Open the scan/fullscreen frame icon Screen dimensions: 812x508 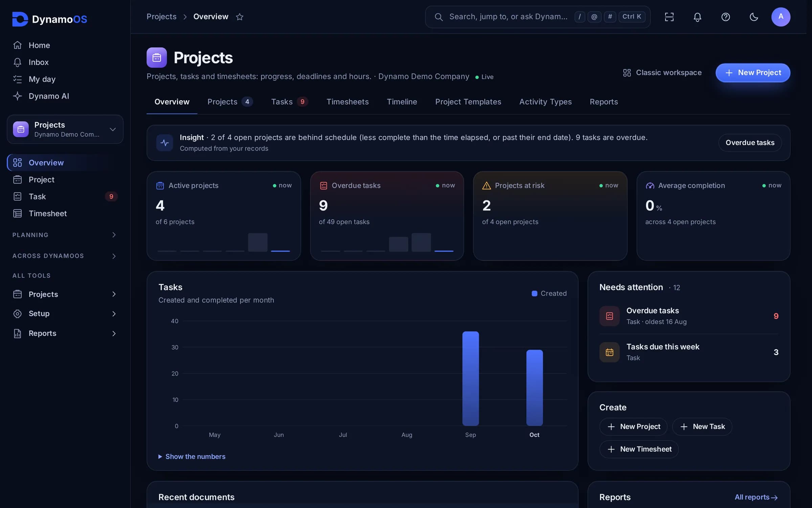669,17
